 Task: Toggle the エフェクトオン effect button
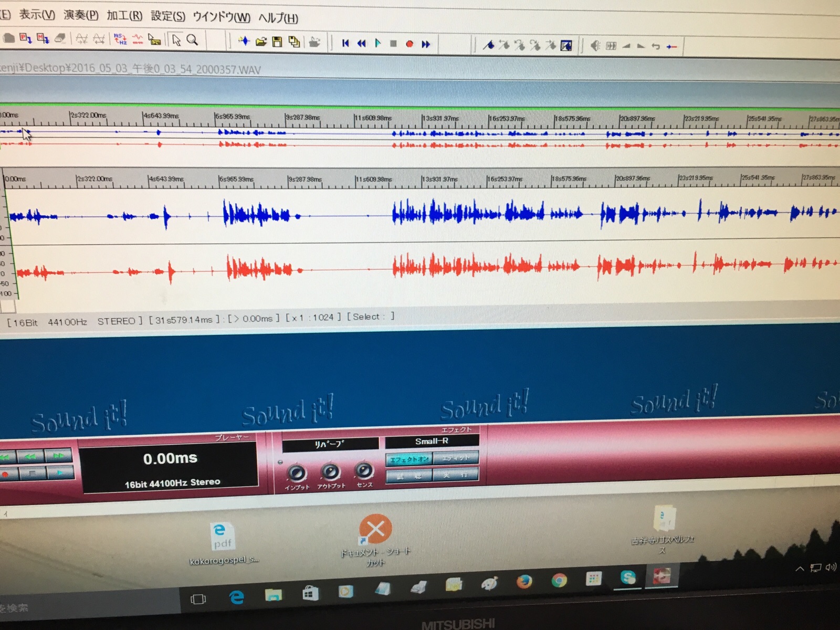tap(409, 459)
